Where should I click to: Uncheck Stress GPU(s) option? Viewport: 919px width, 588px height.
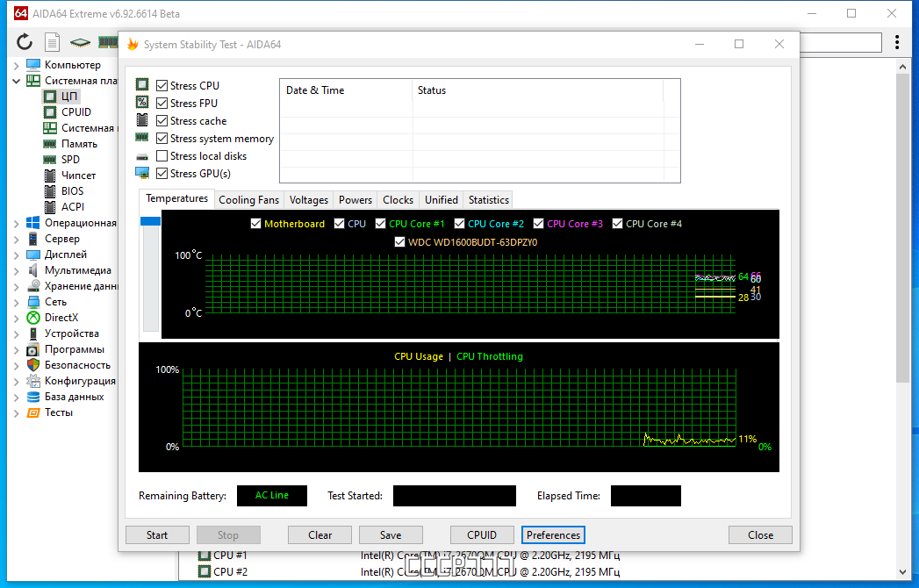coord(162,174)
